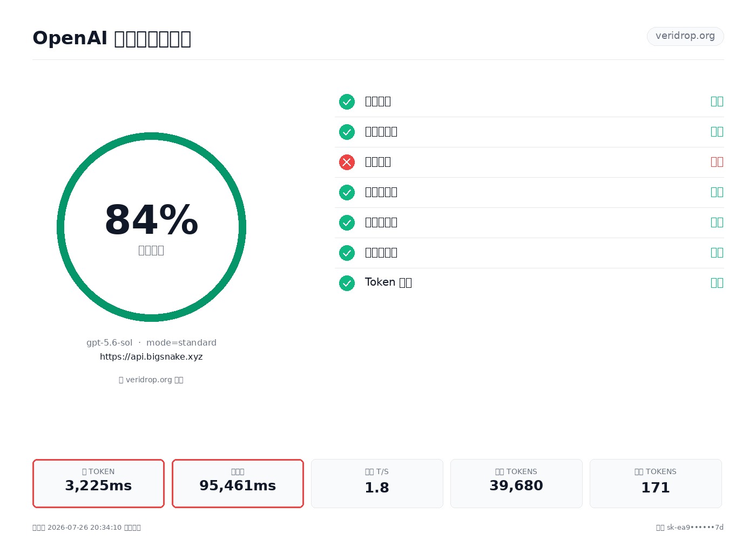
Task: Click the red status text of the failed row
Action: (x=717, y=162)
